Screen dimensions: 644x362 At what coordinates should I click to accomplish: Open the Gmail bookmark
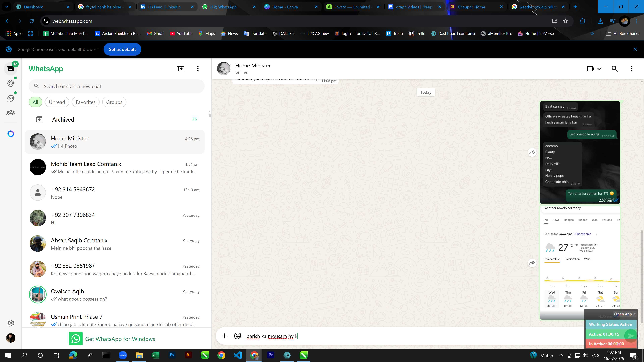click(155, 34)
